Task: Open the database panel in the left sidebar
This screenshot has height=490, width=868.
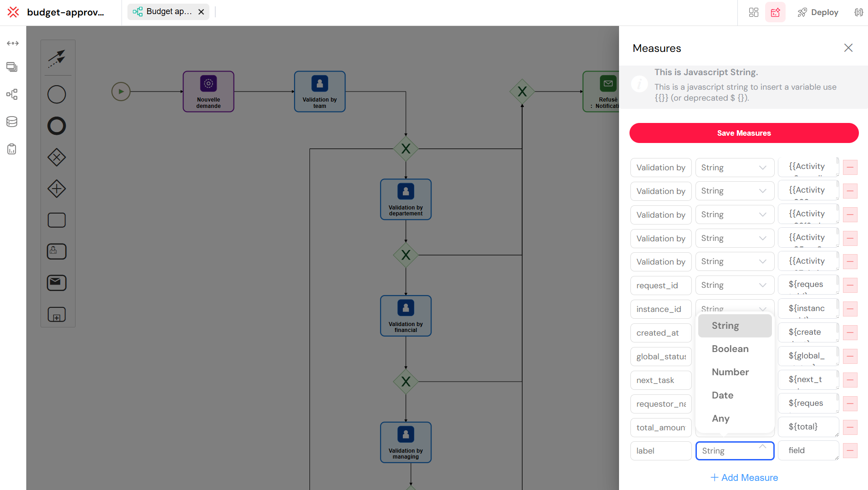Action: 12,122
